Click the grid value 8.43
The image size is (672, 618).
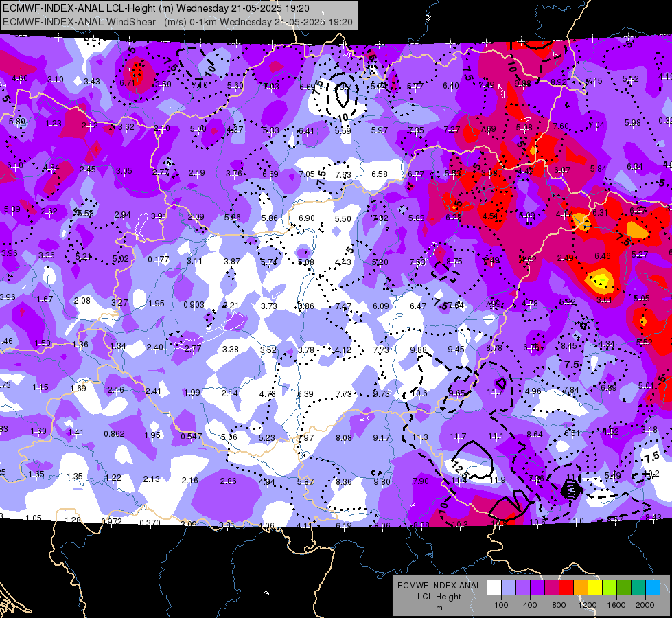(653, 517)
